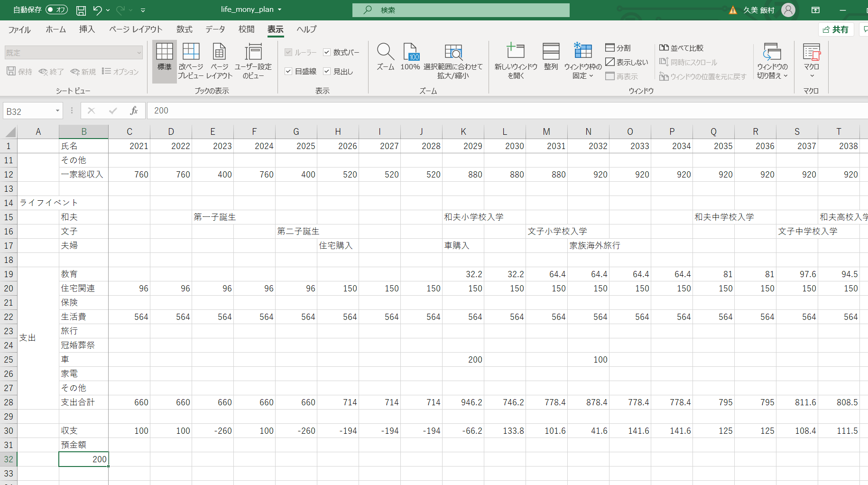Screen dimensions: 868x485
Task: Open the File (ファイル) tab
Action: 19,29
